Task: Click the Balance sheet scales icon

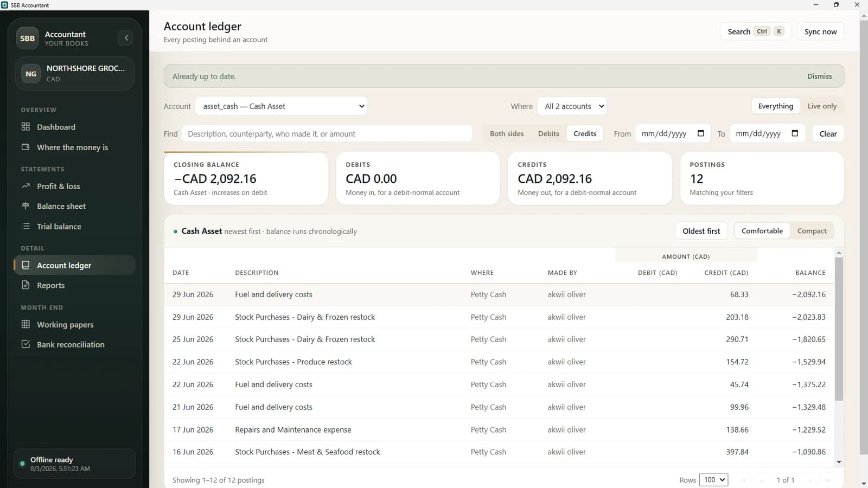Action: [25, 206]
